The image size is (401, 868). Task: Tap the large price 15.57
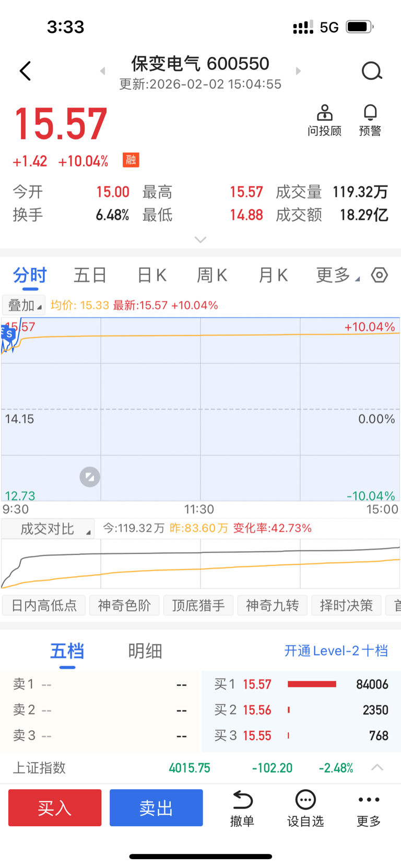pos(61,124)
